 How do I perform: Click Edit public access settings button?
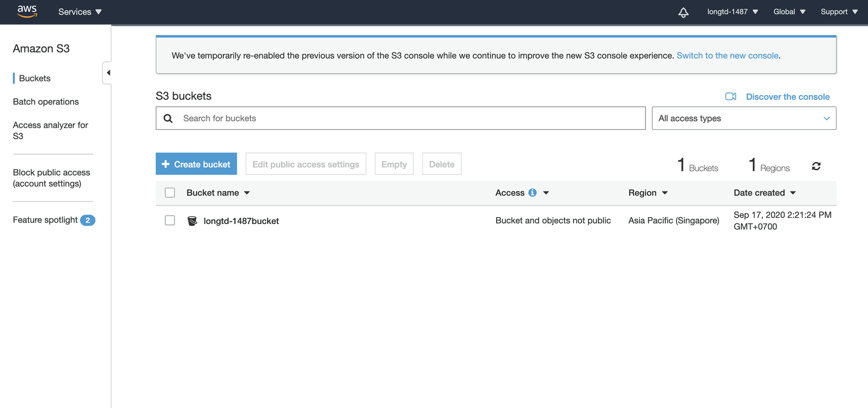click(x=306, y=164)
